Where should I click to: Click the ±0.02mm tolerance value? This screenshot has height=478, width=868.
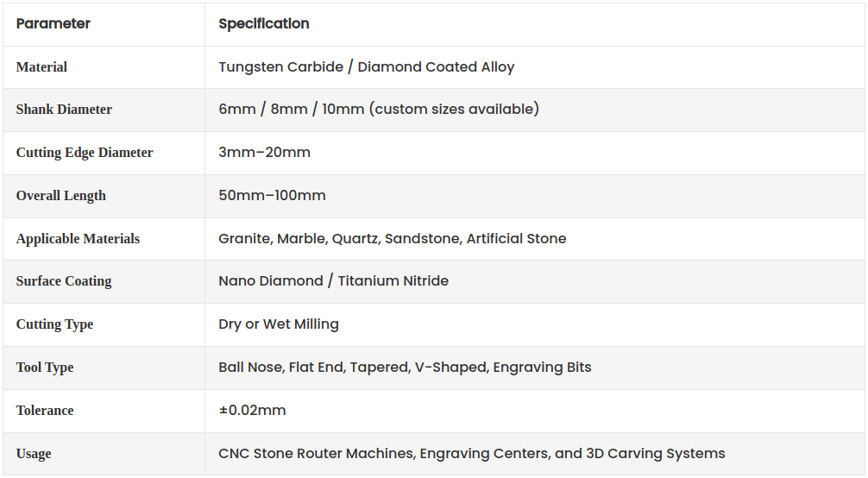(252, 411)
